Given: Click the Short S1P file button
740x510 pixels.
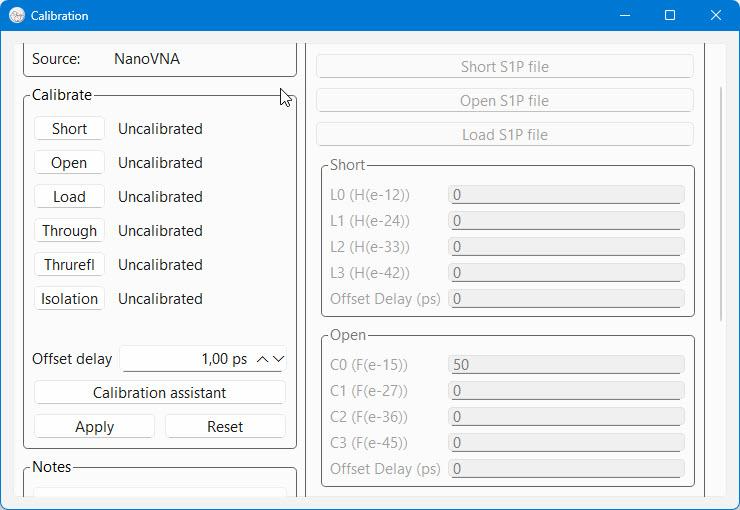Looking at the screenshot, I should pos(505,67).
